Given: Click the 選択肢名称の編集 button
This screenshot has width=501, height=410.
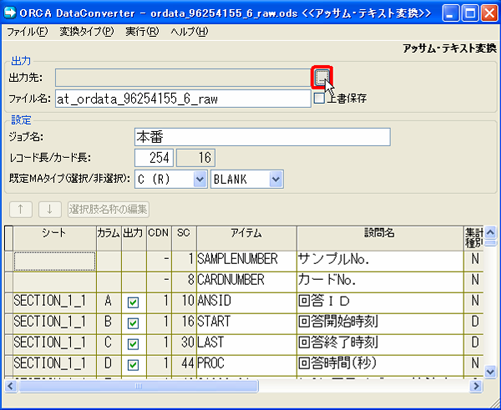Looking at the screenshot, I should 108,209.
